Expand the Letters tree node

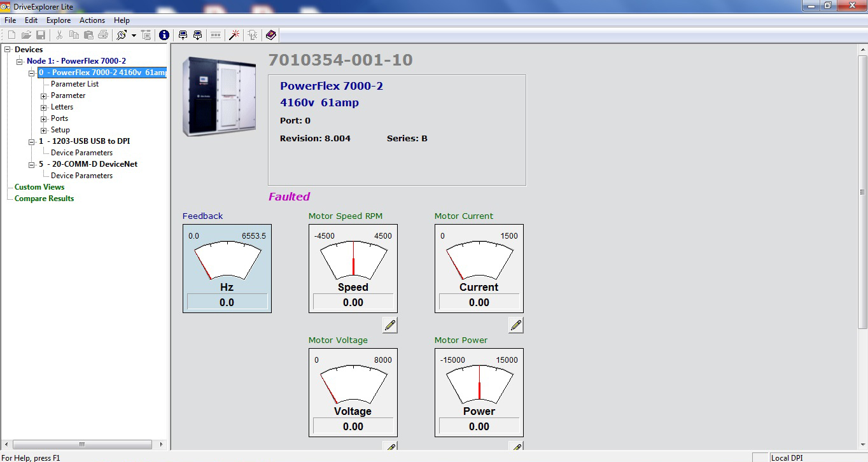[44, 108]
